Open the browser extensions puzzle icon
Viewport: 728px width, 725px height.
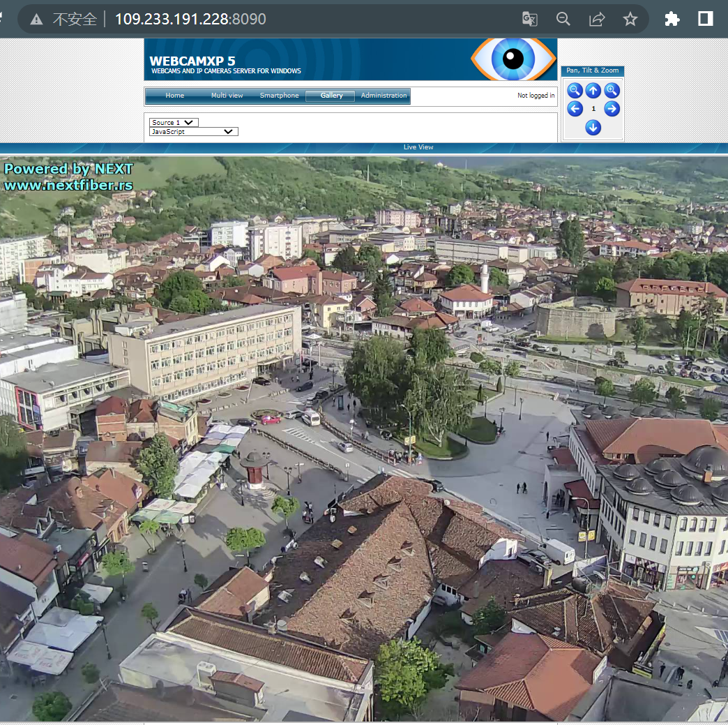coord(672,19)
